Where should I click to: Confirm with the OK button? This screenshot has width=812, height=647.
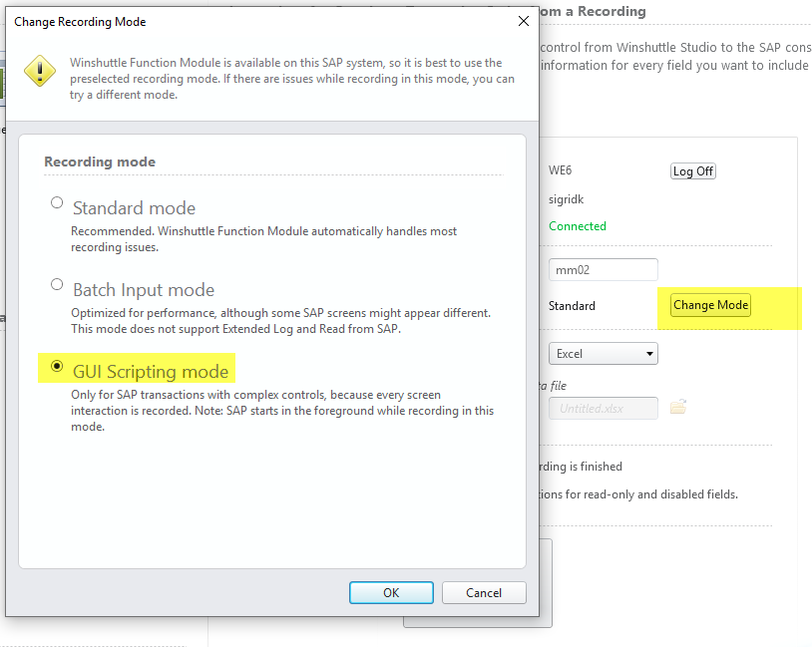coord(391,592)
